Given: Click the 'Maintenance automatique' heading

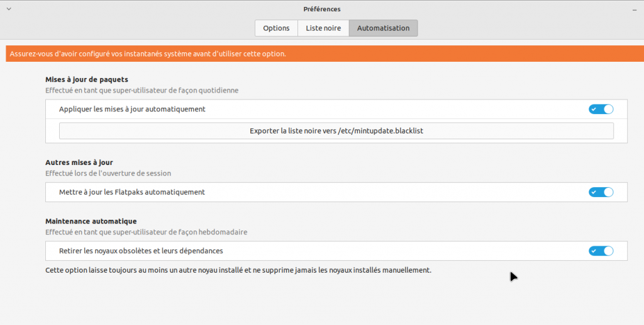Looking at the screenshot, I should (91, 221).
